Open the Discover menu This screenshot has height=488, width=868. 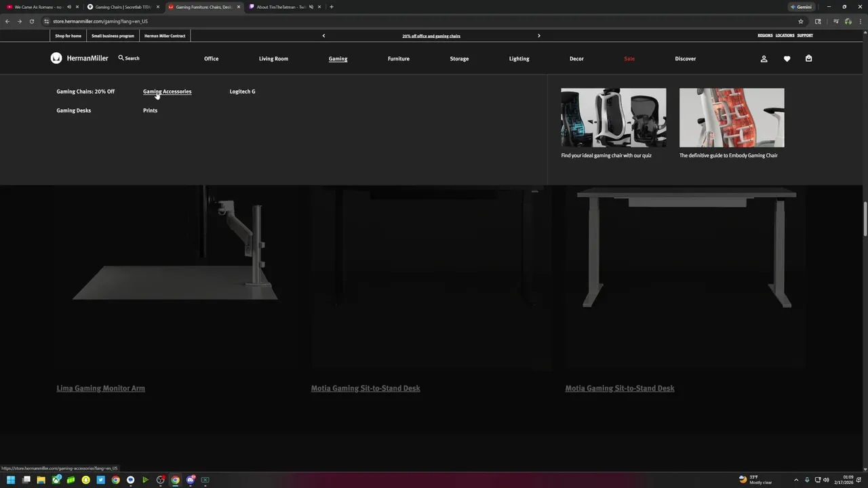686,59
